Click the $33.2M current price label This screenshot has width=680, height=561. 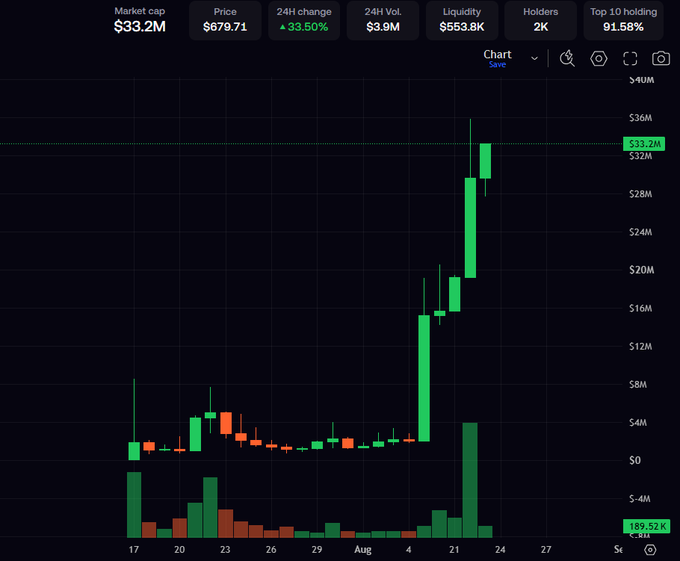[644, 144]
